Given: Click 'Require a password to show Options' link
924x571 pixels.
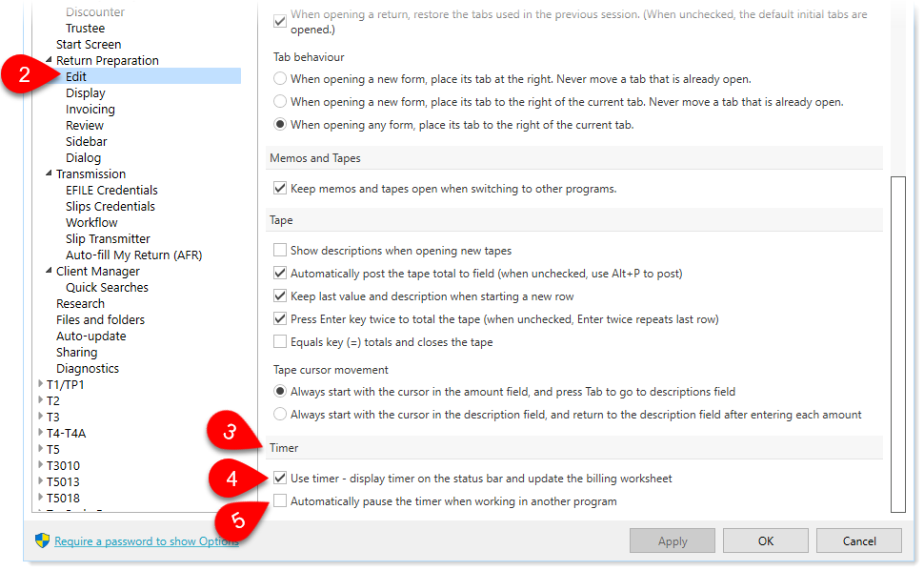Looking at the screenshot, I should pos(146,541).
